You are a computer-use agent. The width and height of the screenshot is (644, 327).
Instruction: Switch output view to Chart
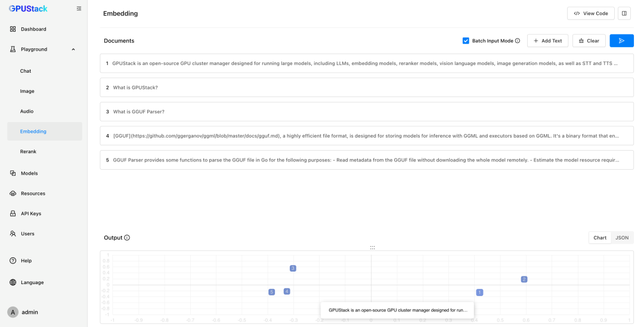click(600, 238)
